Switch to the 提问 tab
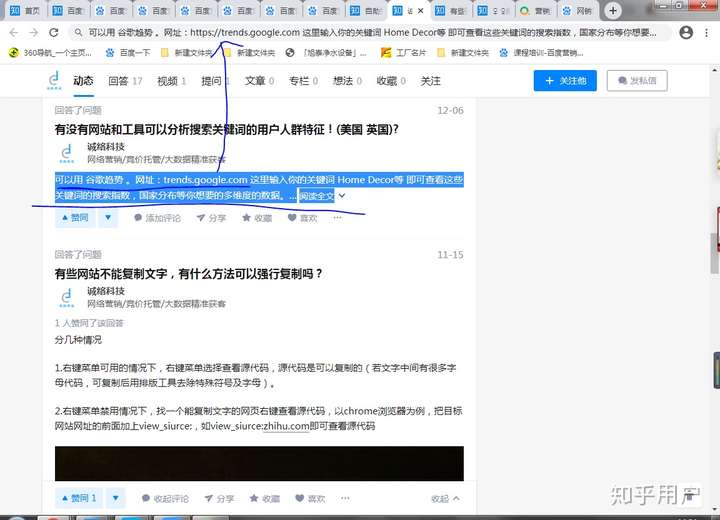The height and width of the screenshot is (520, 720). click(x=215, y=81)
